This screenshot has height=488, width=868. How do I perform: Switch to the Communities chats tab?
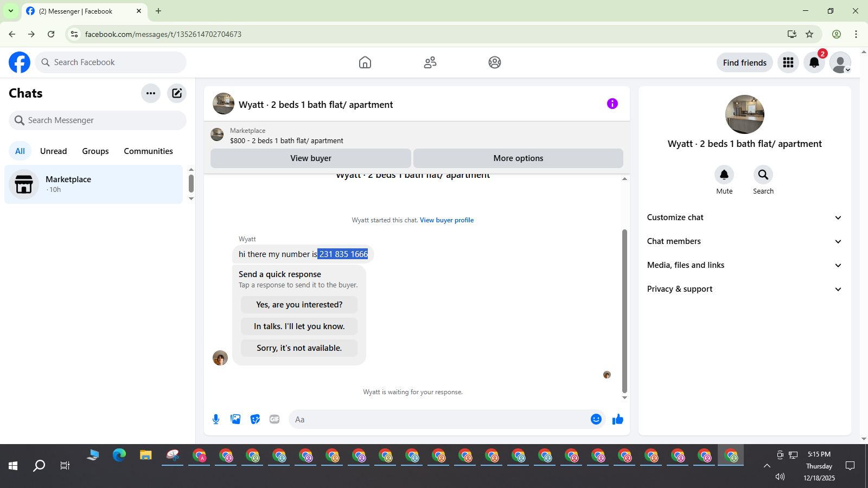(x=148, y=151)
